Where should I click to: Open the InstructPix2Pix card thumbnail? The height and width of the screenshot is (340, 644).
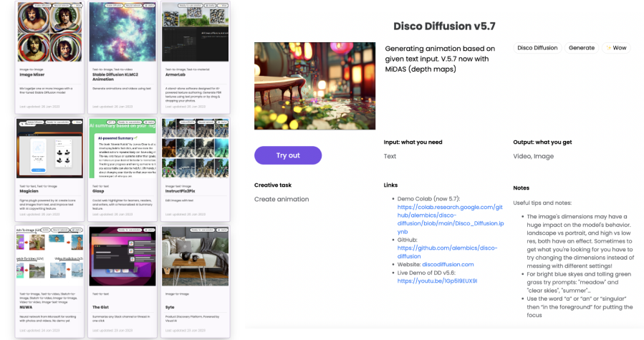point(195,149)
